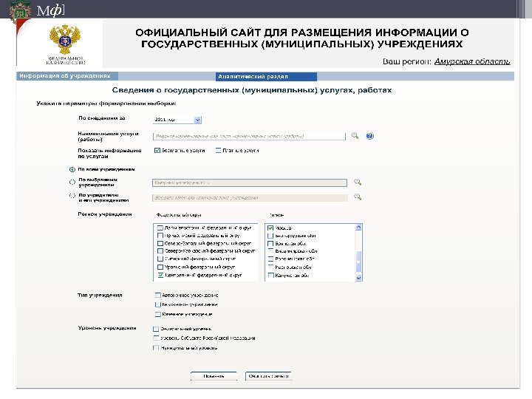Click the Регион учреждения label
The width and height of the screenshot is (532, 399).
105,214
